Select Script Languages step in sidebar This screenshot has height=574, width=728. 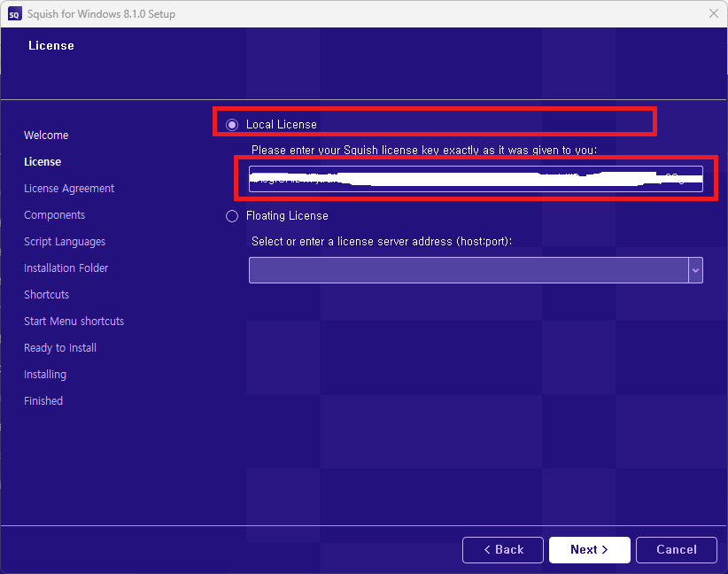[65, 242]
